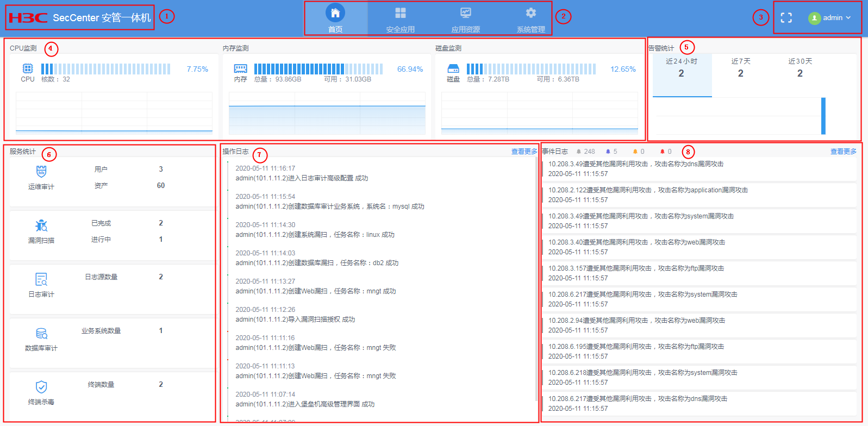This screenshot has height=426, width=868.
Task: Click the gray bell 248 event filter
Action: point(585,152)
